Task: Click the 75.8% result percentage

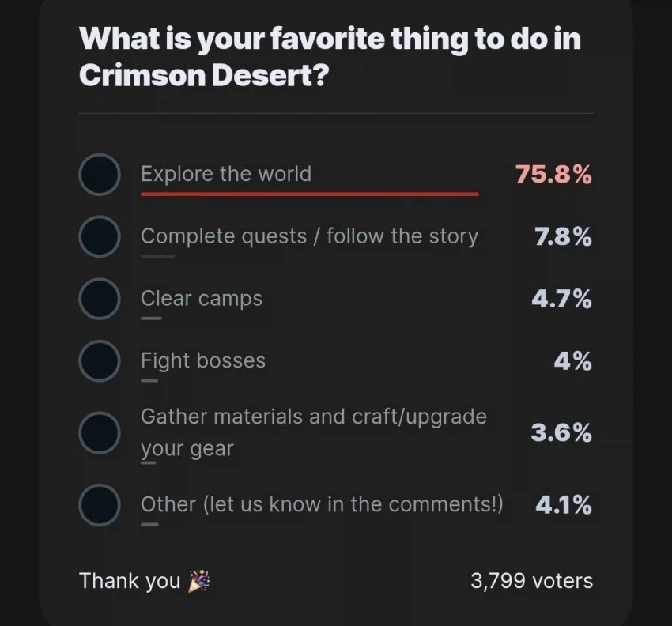Action: point(553,174)
